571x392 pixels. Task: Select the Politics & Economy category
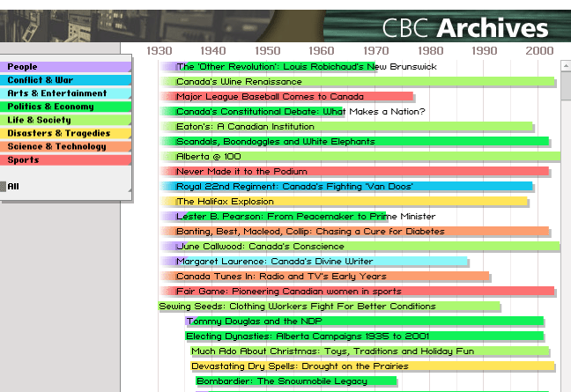(65, 107)
